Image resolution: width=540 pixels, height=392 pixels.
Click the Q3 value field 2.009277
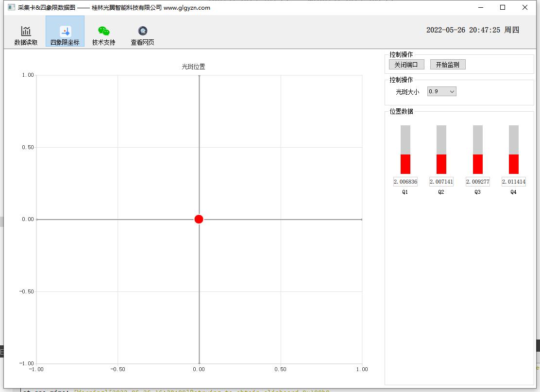pyautogui.click(x=477, y=182)
